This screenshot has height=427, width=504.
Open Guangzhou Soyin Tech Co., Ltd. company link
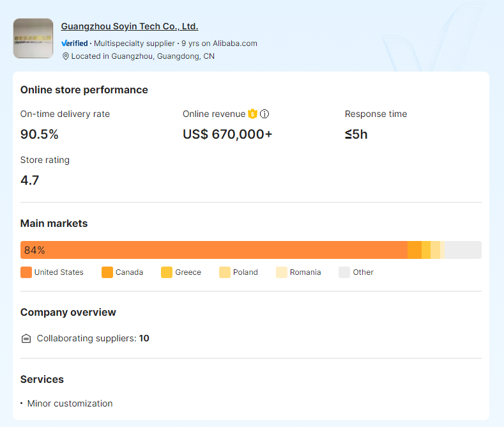click(130, 26)
